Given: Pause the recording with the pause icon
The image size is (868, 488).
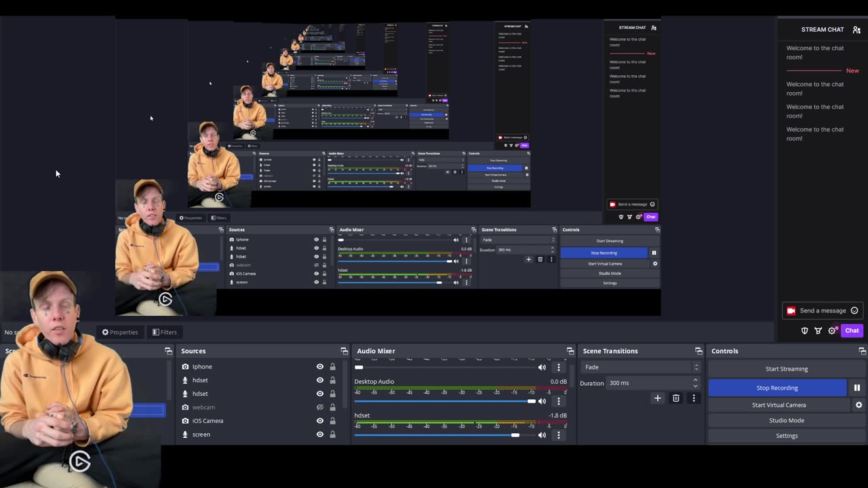Looking at the screenshot, I should click(856, 388).
